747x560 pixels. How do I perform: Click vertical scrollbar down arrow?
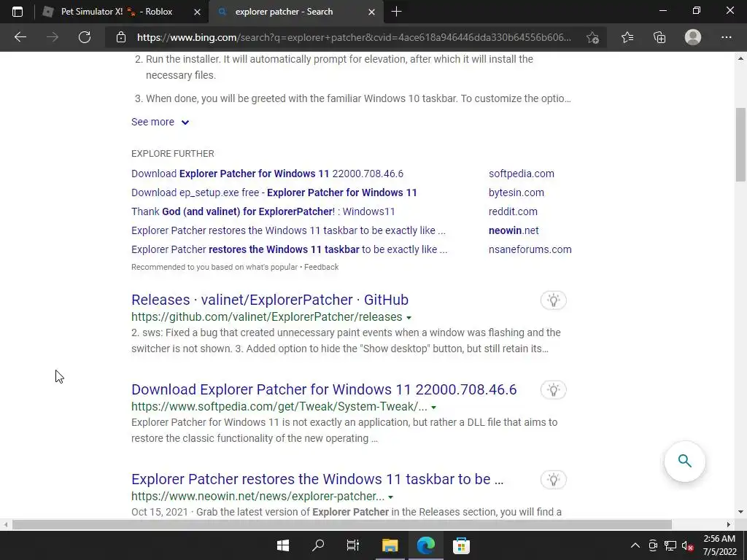pyautogui.click(x=740, y=513)
